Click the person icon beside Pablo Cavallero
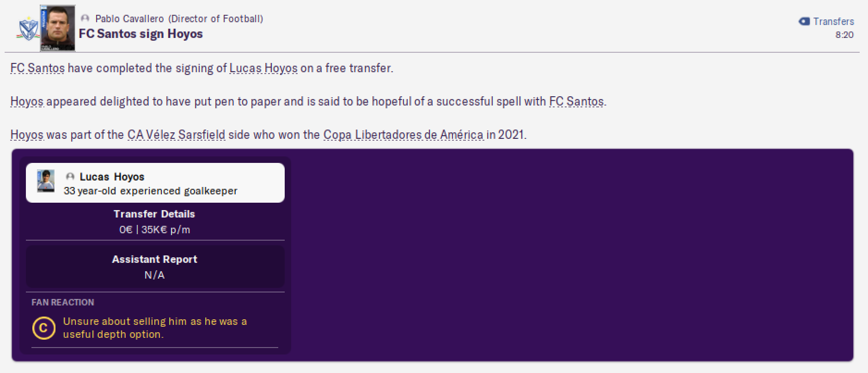868x373 pixels. point(85,19)
